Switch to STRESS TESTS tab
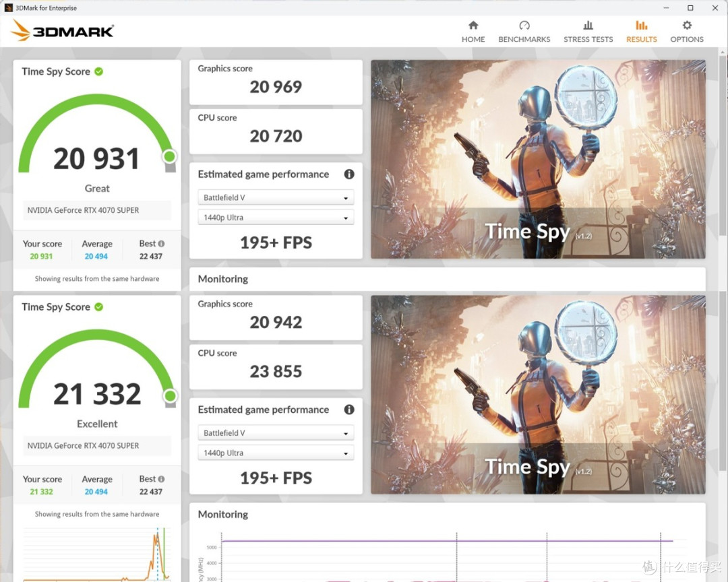 coord(588,32)
